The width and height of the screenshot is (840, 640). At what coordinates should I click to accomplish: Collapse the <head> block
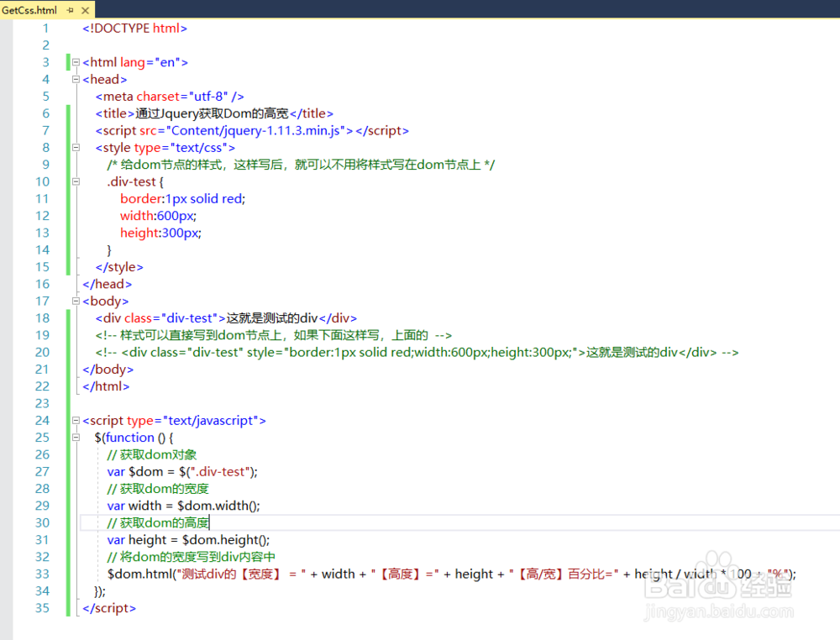coord(76,79)
